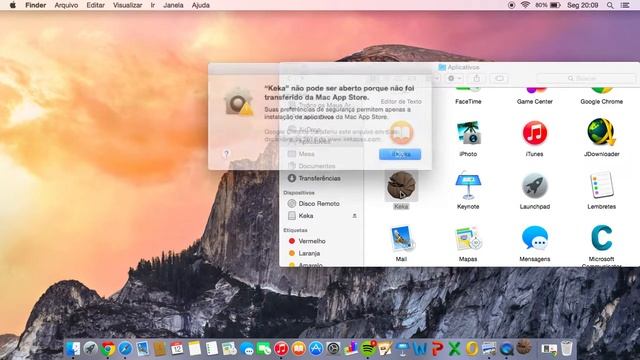Viewport: 640px width, 360px height.
Task: Click the Finder search field
Action: point(586,78)
